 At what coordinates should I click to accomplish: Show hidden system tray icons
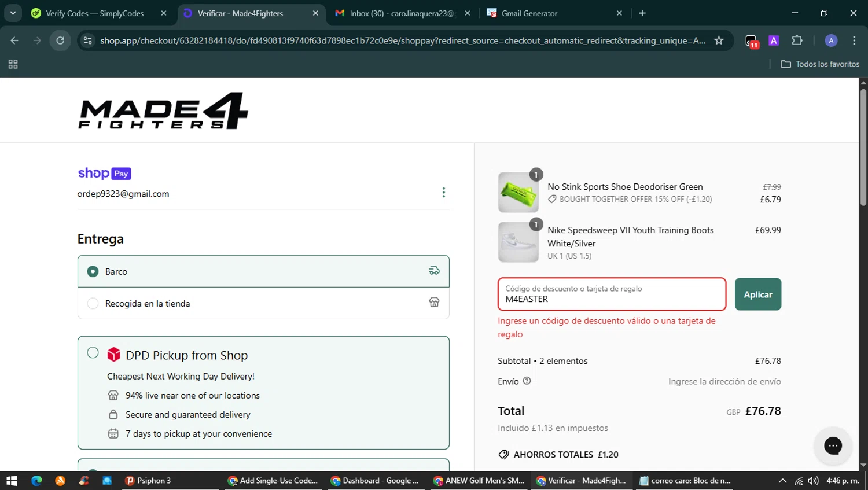coord(782,481)
